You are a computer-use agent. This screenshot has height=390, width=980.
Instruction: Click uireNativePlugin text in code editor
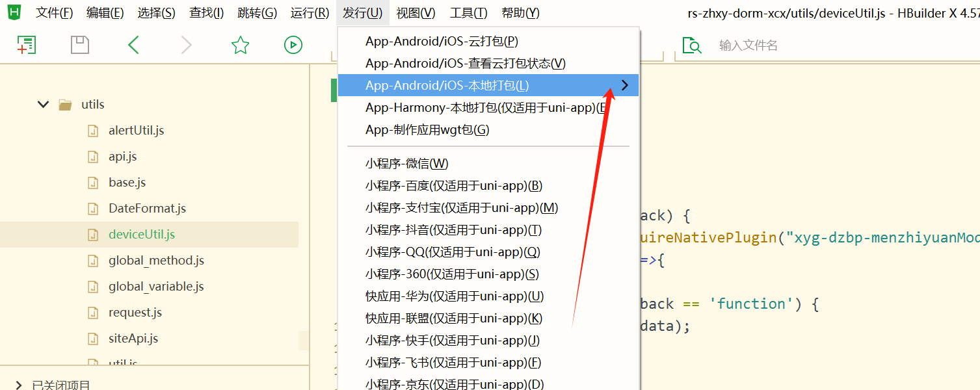pyautogui.click(x=709, y=237)
